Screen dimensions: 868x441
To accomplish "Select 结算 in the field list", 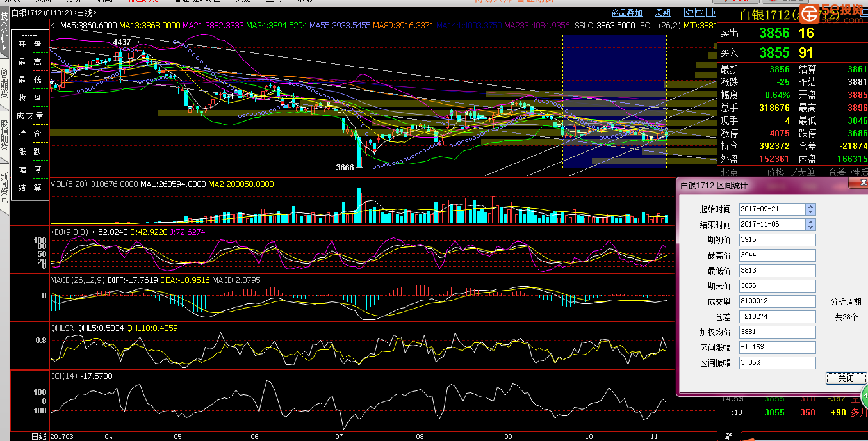I will click(30, 188).
